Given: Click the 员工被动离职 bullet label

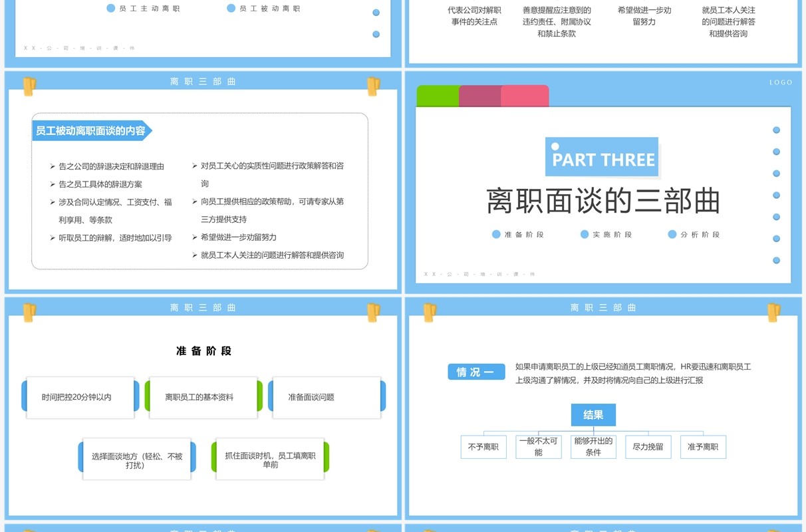Looking at the screenshot, I should coord(269,9).
